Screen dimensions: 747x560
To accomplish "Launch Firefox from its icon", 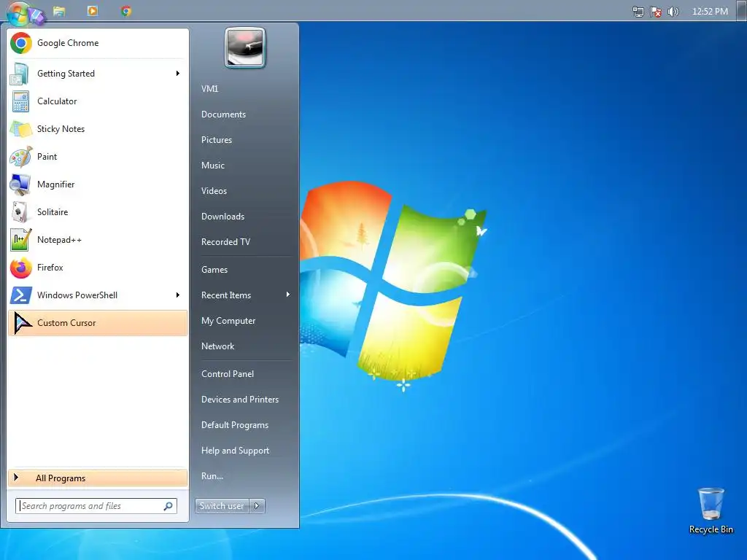I will 20,268.
